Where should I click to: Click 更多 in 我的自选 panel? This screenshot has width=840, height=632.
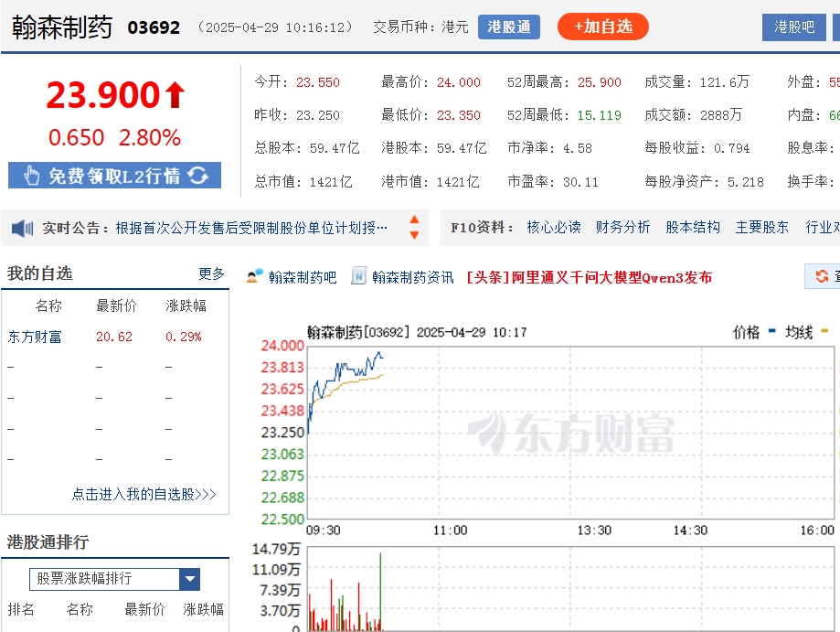[x=211, y=273]
